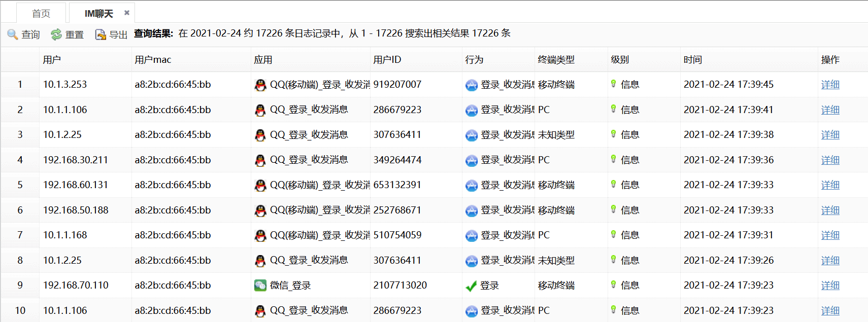Switch to the 首页 tab
Image resolution: width=868 pixels, height=322 pixels.
click(41, 13)
